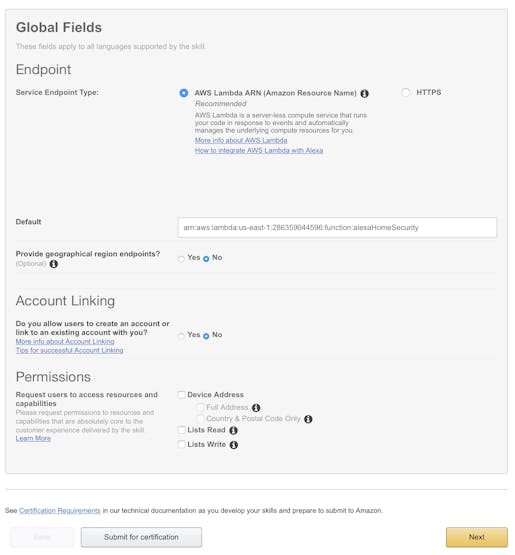This screenshot has width=515, height=555.
Task: Open How to integrate AWS Lambda with Alexa
Action: click(259, 150)
